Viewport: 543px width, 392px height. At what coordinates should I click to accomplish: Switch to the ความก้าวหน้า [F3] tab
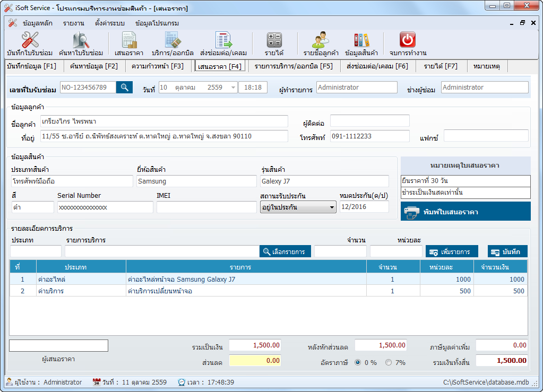tap(158, 66)
